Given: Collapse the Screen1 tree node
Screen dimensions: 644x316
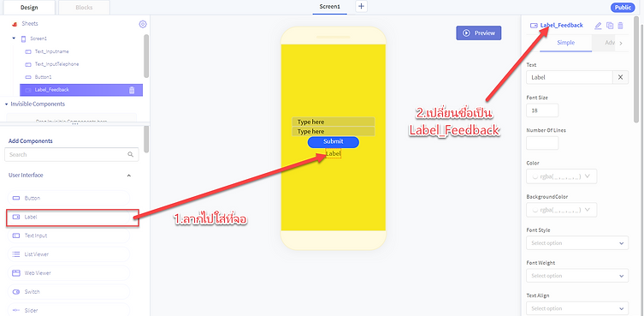Looking at the screenshot, I should [x=14, y=39].
